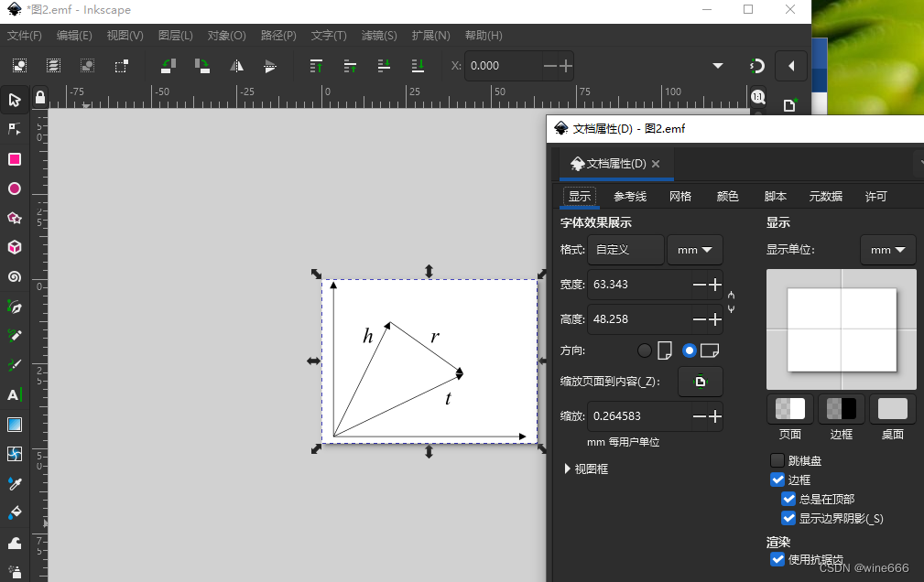This screenshot has height=582, width=924.
Task: Open the 格式 自定义 format dropdown
Action: pos(625,250)
